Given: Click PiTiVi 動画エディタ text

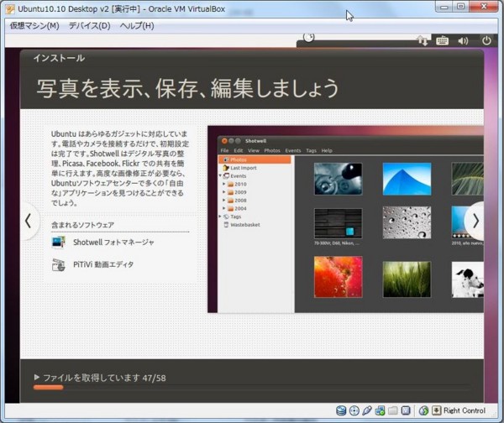Looking at the screenshot, I should tap(103, 264).
